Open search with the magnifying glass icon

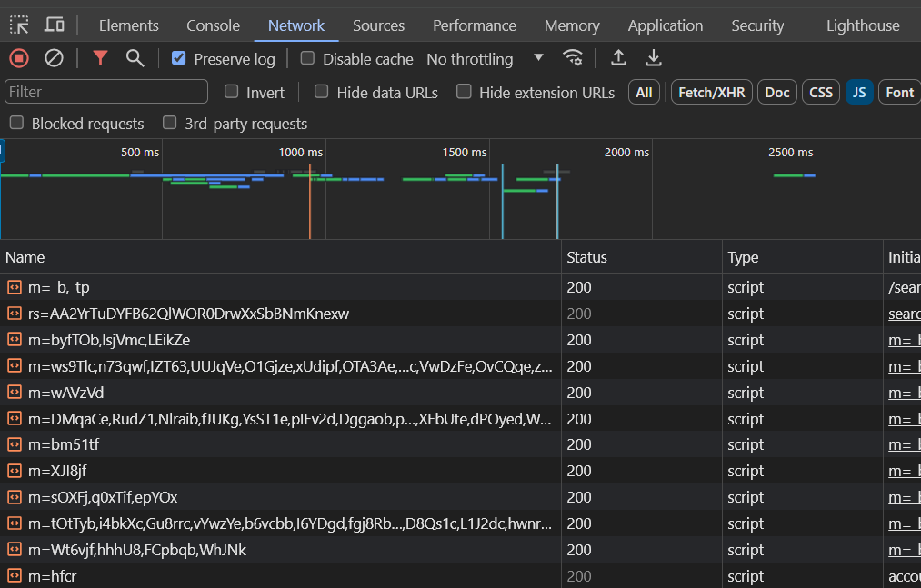(135, 57)
